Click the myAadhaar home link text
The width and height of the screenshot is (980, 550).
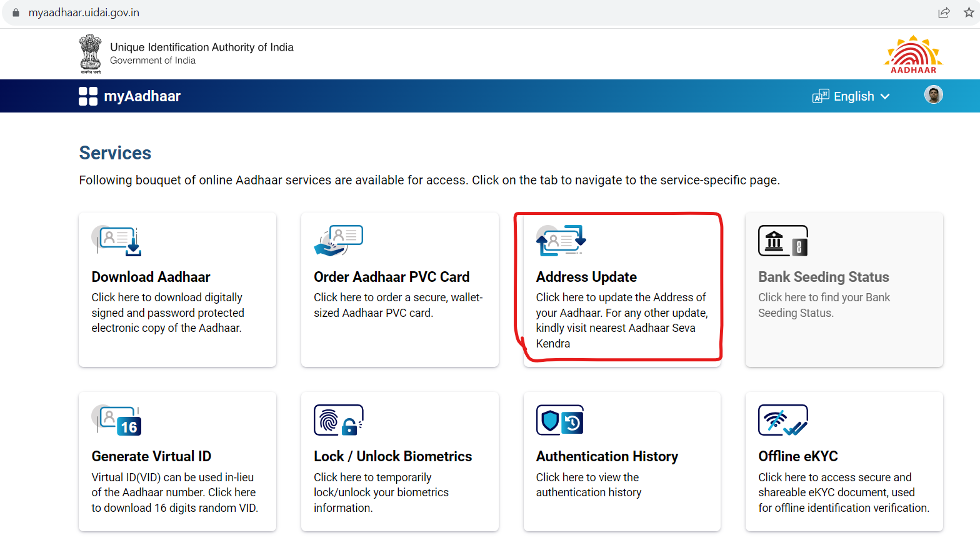pyautogui.click(x=142, y=96)
